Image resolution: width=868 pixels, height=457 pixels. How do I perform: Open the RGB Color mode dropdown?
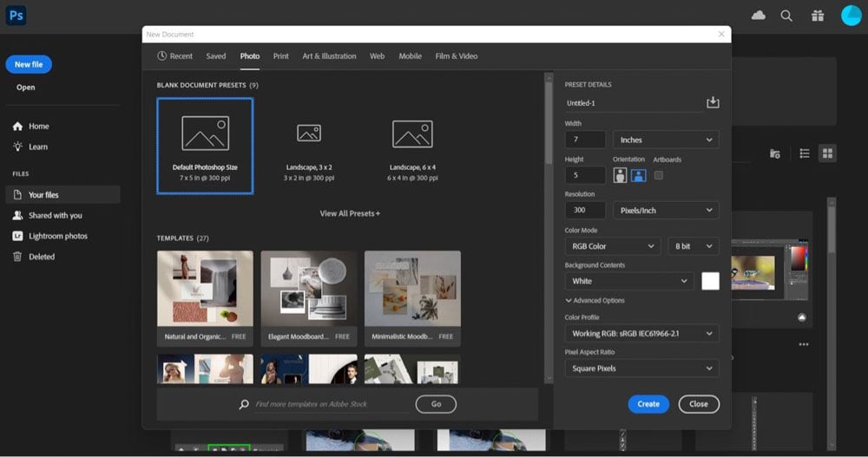click(x=612, y=246)
